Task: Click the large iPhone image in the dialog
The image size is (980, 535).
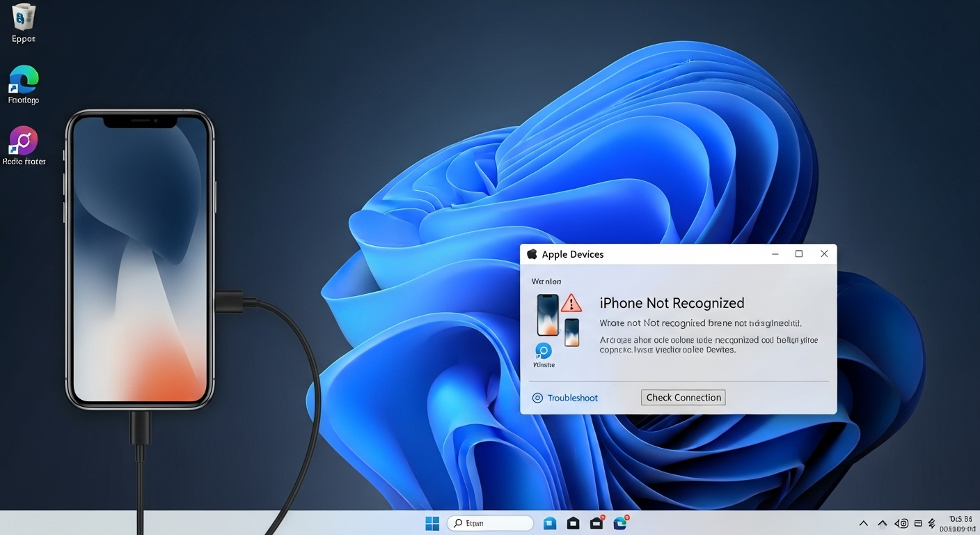Action: point(548,314)
